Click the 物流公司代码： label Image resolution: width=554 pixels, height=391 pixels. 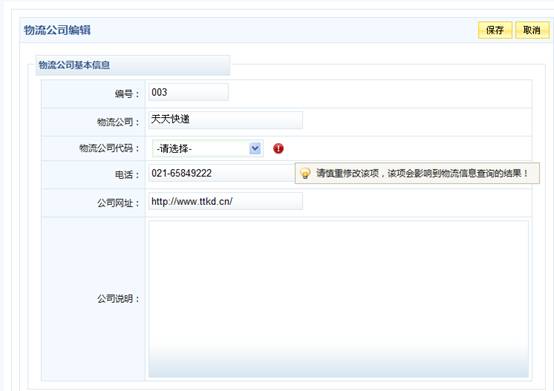(110, 148)
